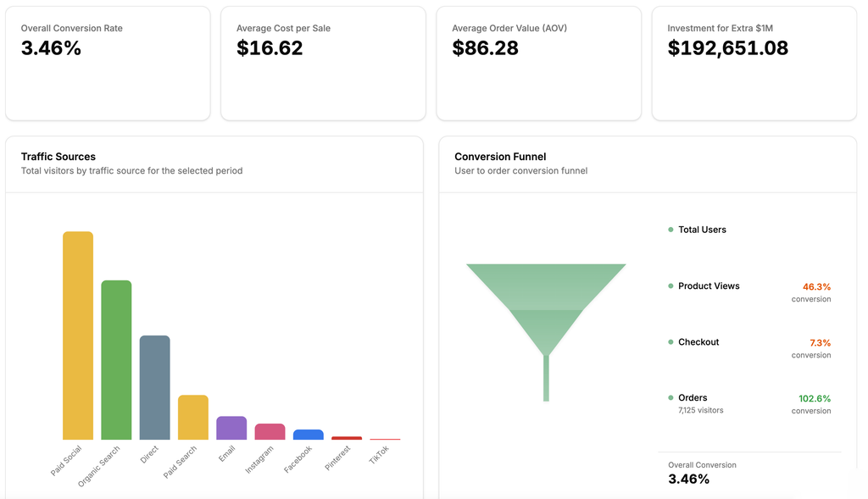Click the purple Email bar
The width and height of the screenshot is (868, 499).
point(231,428)
